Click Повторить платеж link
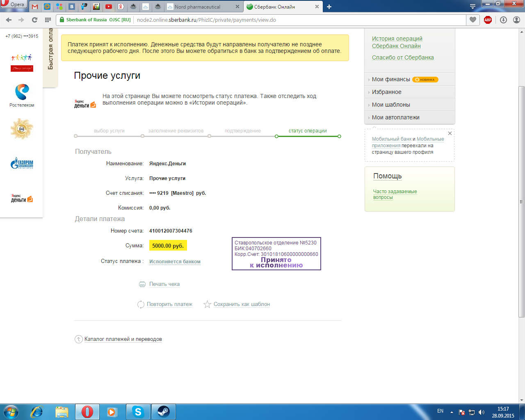The width and height of the screenshot is (525, 420). tap(169, 304)
